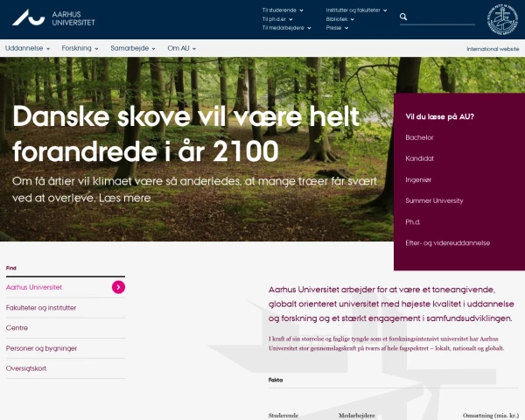Click the pink arrow beside Aarhus Universitet
Viewport: 525px width, 420px height.
[x=118, y=287]
